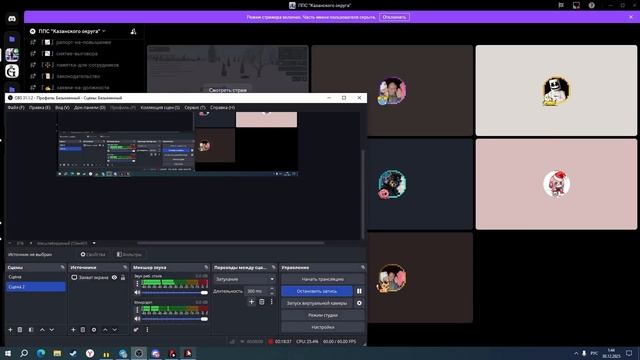Launch Microsoft Edge from the taskbar
Screen dimensions: 640x360
point(41,353)
